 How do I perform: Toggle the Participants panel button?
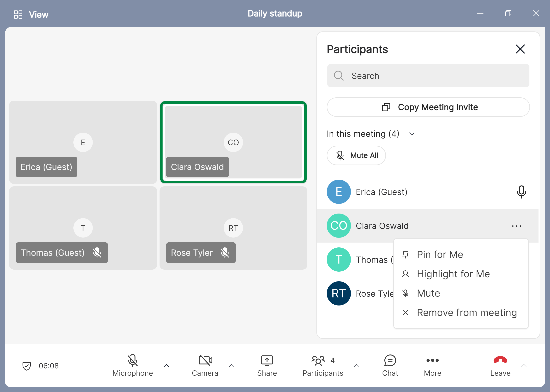tap(318, 361)
